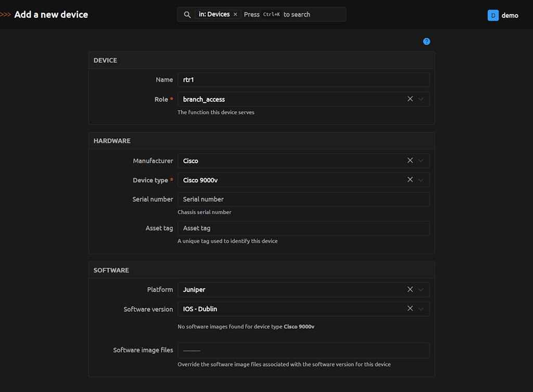Image resolution: width=533 pixels, height=392 pixels.
Task: Clear the Cisco 9000v Device type selection
Action: coord(410,180)
